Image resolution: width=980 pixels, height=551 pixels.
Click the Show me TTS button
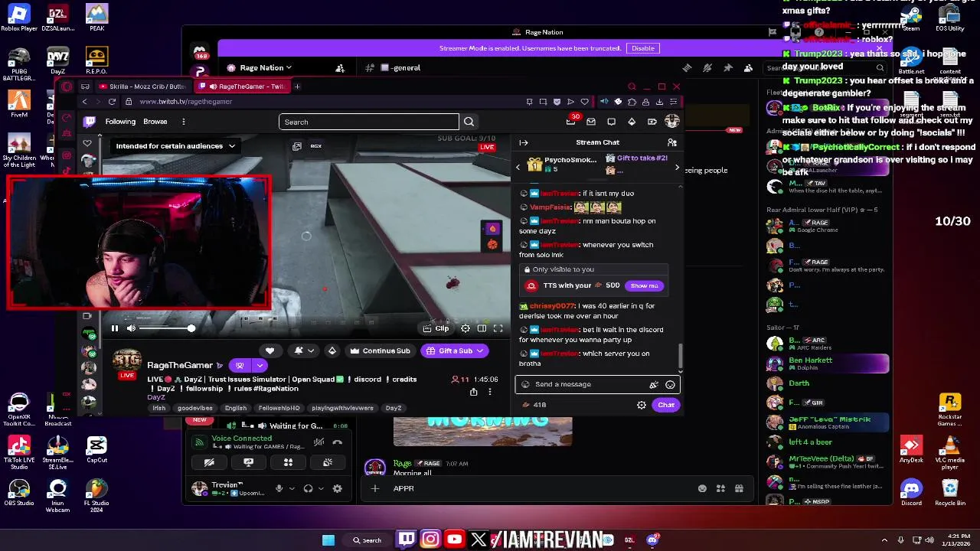pos(644,285)
